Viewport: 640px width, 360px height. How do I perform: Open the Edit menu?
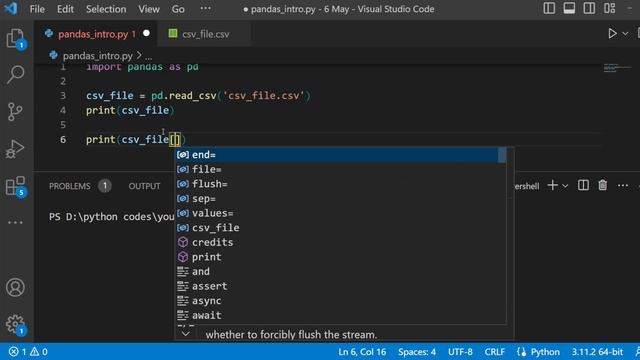(65, 9)
